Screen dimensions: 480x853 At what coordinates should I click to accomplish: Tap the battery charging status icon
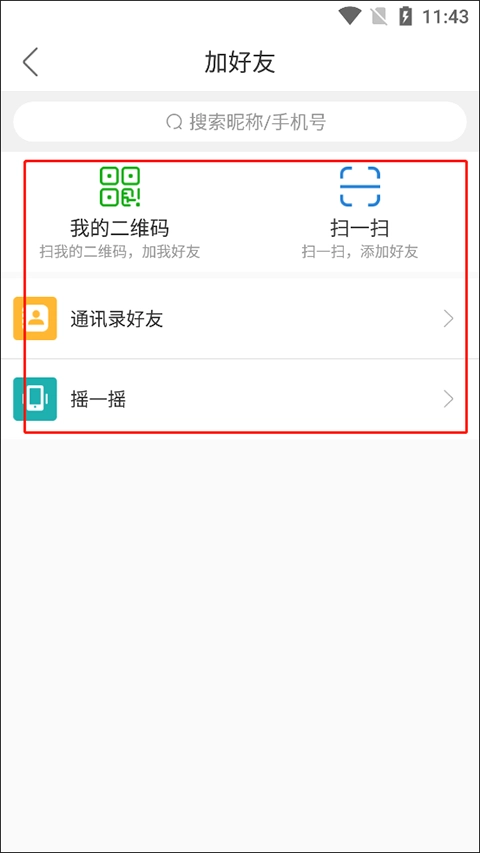405,16
